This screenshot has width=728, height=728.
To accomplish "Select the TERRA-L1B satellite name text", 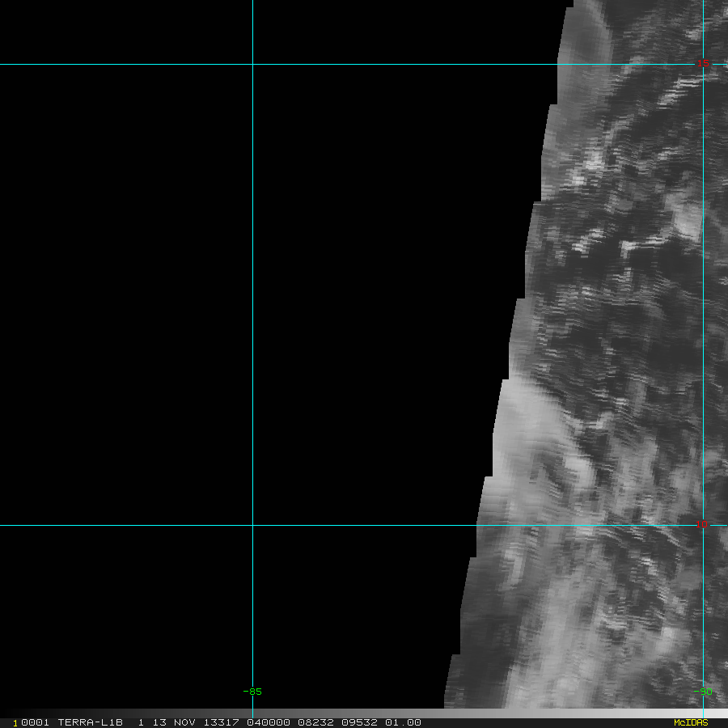I will pyautogui.click(x=90, y=722).
